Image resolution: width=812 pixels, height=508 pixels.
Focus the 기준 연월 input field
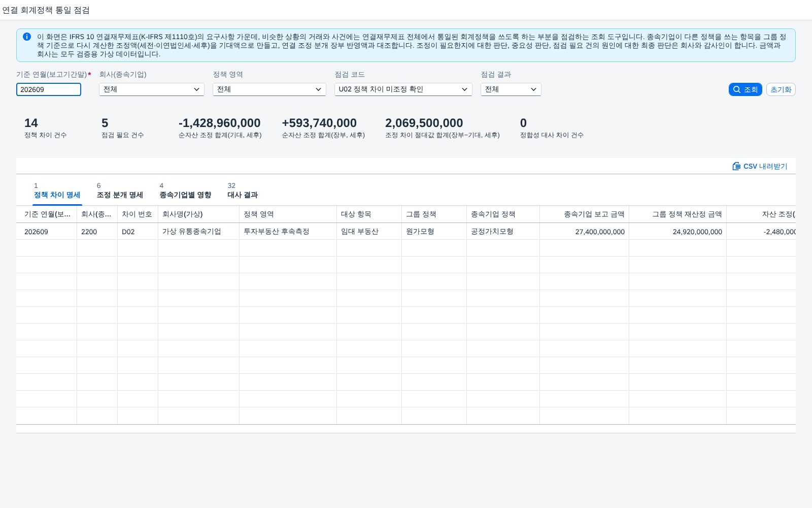pyautogui.click(x=49, y=89)
